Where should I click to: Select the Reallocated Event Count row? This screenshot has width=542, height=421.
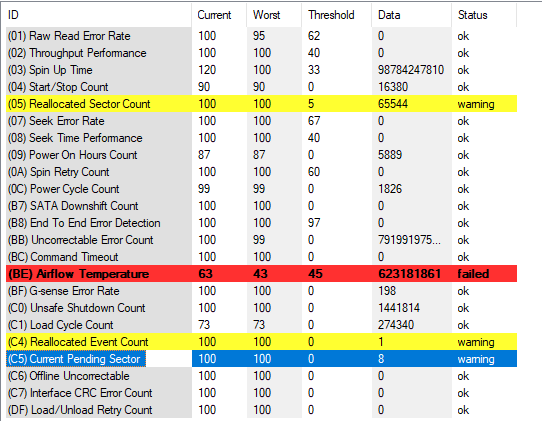[x=261, y=342]
